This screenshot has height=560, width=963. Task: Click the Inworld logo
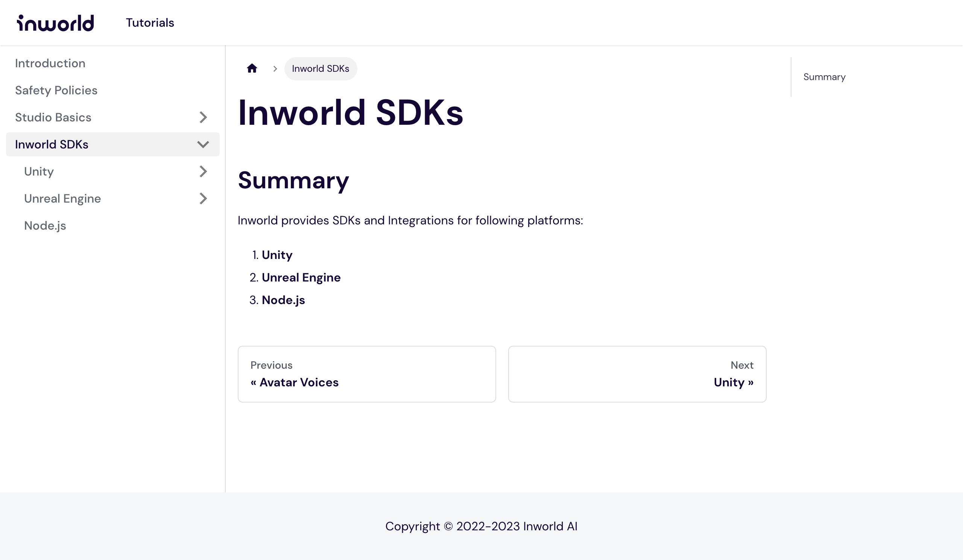pyautogui.click(x=55, y=23)
